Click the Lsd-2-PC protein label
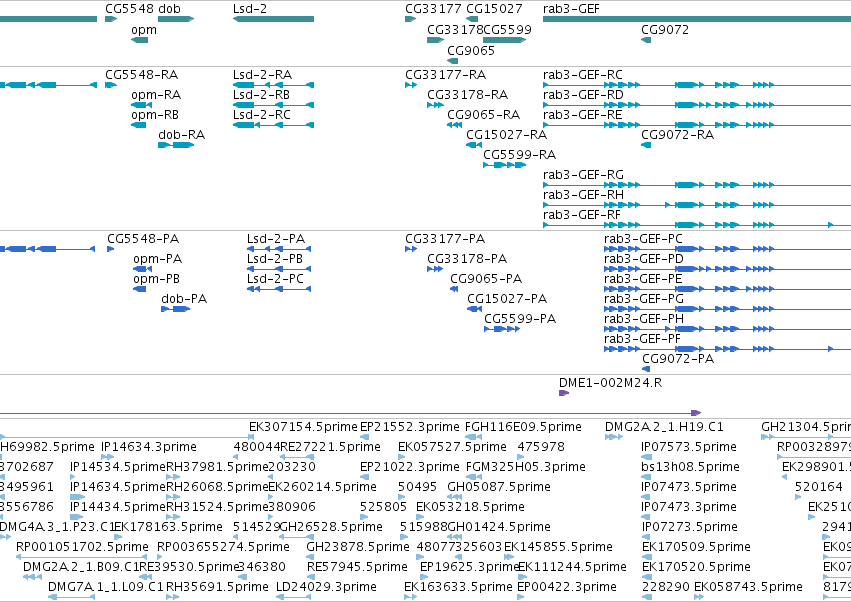This screenshot has height=602, width=851. pyautogui.click(x=275, y=279)
